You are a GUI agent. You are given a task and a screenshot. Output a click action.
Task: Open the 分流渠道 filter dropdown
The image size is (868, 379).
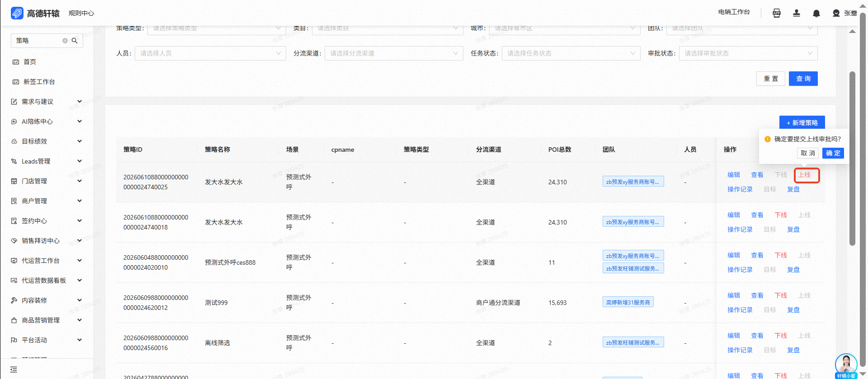tap(394, 53)
